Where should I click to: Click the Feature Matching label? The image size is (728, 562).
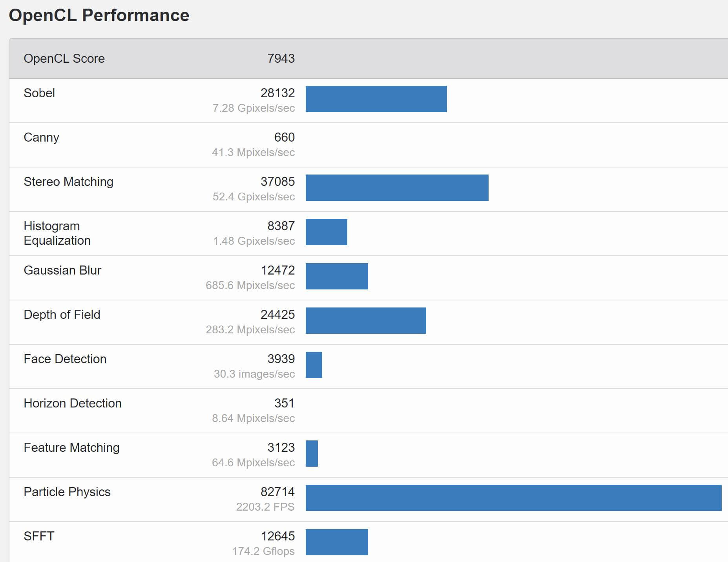71,447
